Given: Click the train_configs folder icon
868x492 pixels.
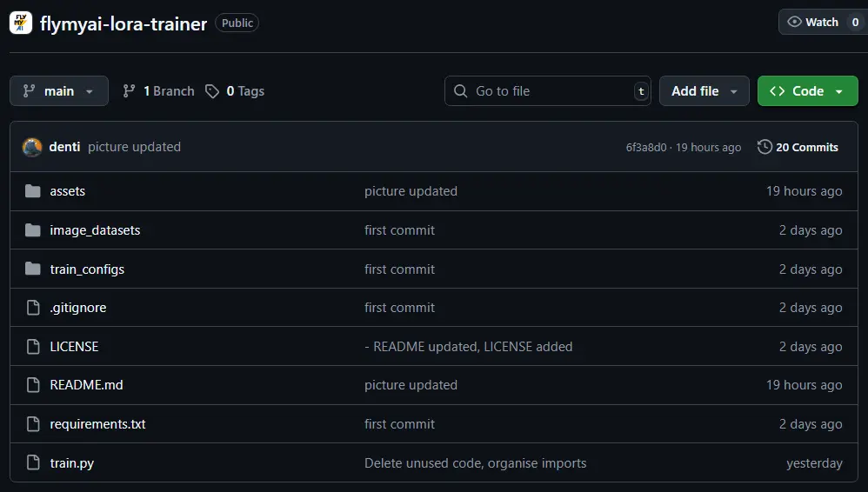Looking at the screenshot, I should pyautogui.click(x=33, y=269).
